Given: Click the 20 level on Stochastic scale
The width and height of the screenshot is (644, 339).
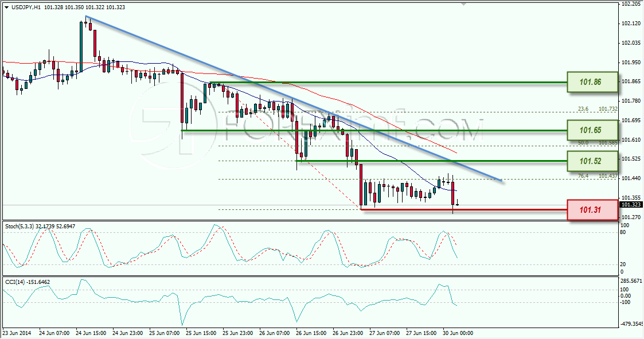Looking at the screenshot, I should pos(623,264).
